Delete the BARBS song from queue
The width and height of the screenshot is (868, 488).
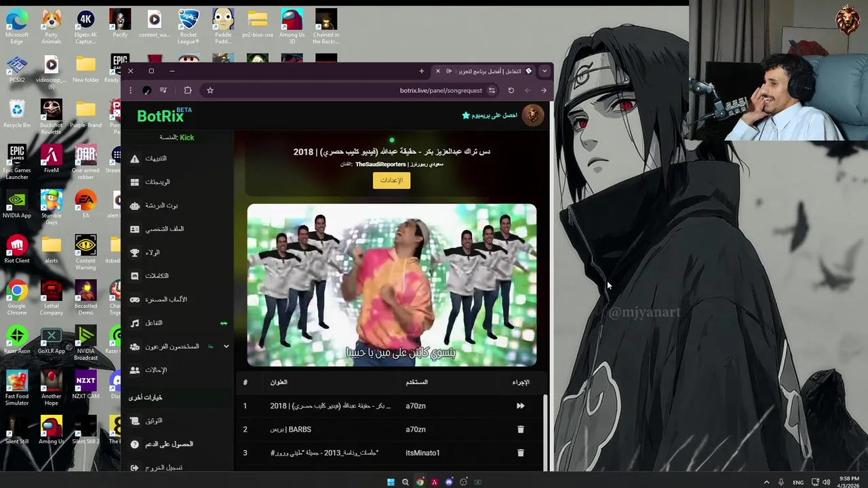(521, 429)
